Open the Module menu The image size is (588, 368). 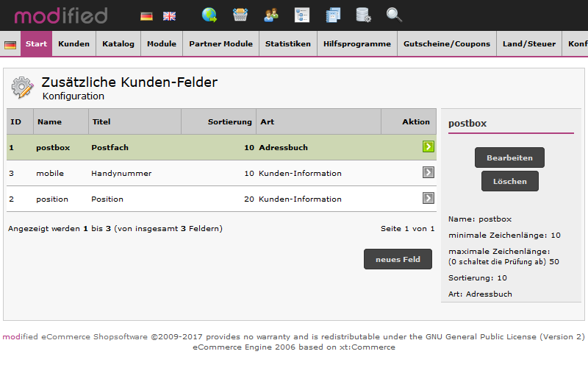pyautogui.click(x=162, y=44)
